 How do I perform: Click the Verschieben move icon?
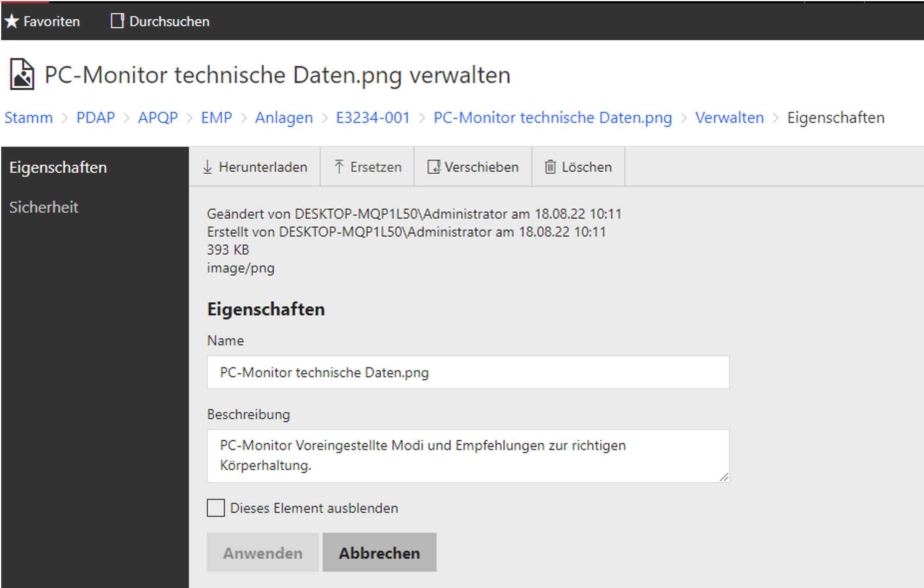coord(434,167)
